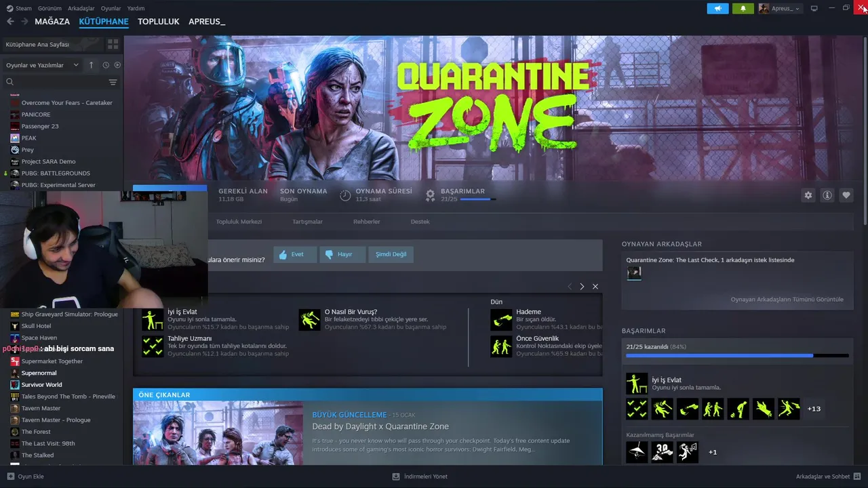Go to TOPLULUK tab
Viewport: 868px width, 488px height.
[159, 22]
